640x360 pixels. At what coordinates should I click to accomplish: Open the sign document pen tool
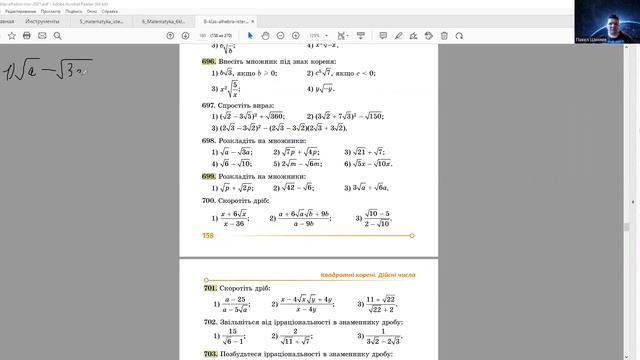(x=413, y=36)
